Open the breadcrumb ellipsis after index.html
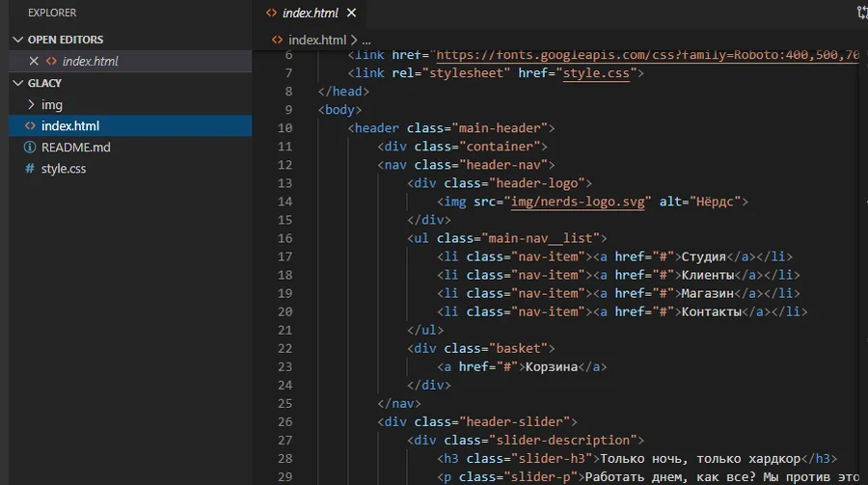Image resolution: width=868 pixels, height=485 pixels. pos(366,40)
